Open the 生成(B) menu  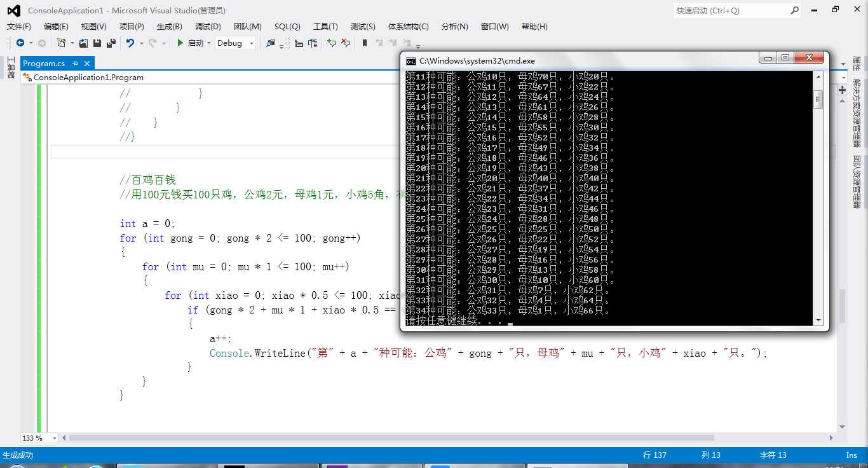point(170,26)
